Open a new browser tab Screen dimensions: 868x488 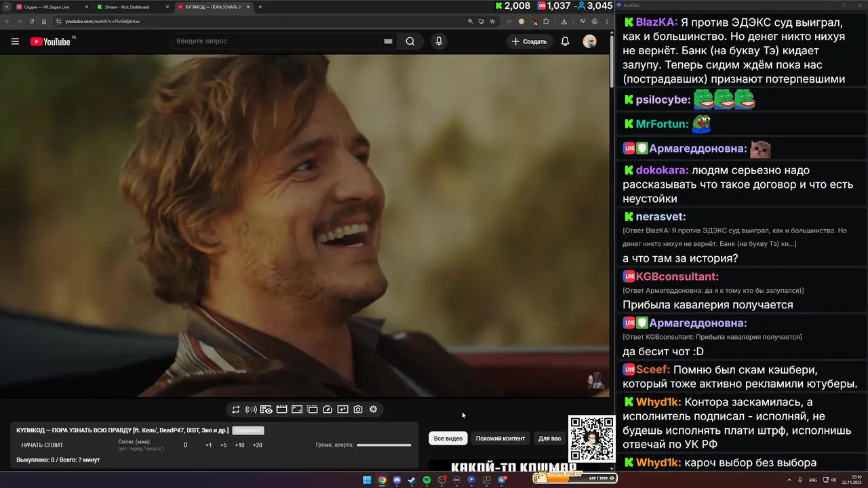[x=260, y=7]
